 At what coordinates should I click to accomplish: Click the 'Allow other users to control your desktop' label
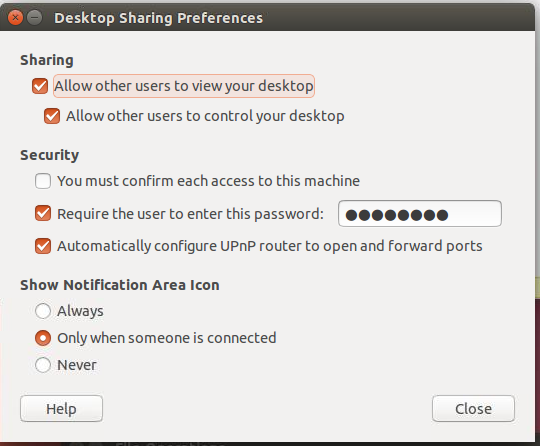(x=205, y=116)
